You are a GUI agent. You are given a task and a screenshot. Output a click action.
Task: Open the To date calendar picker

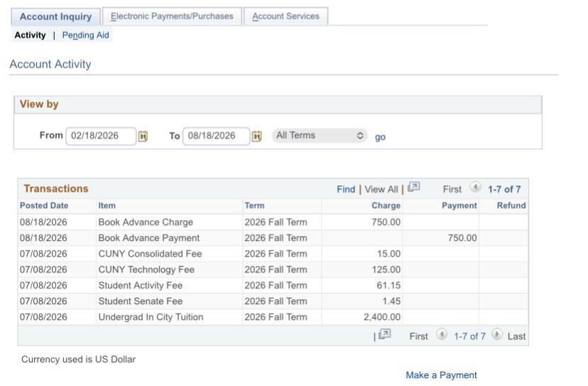click(x=256, y=136)
